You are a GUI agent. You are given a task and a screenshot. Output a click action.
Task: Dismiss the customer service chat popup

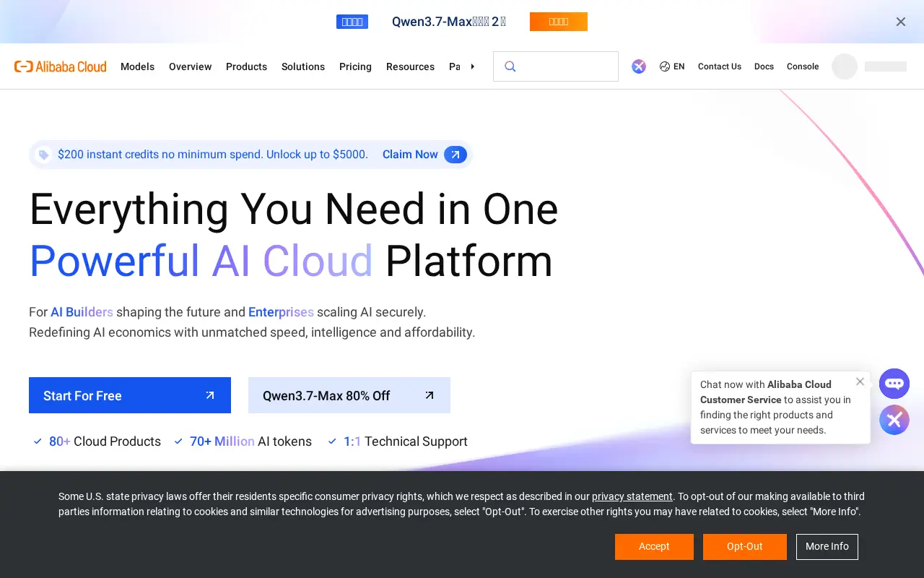860,381
